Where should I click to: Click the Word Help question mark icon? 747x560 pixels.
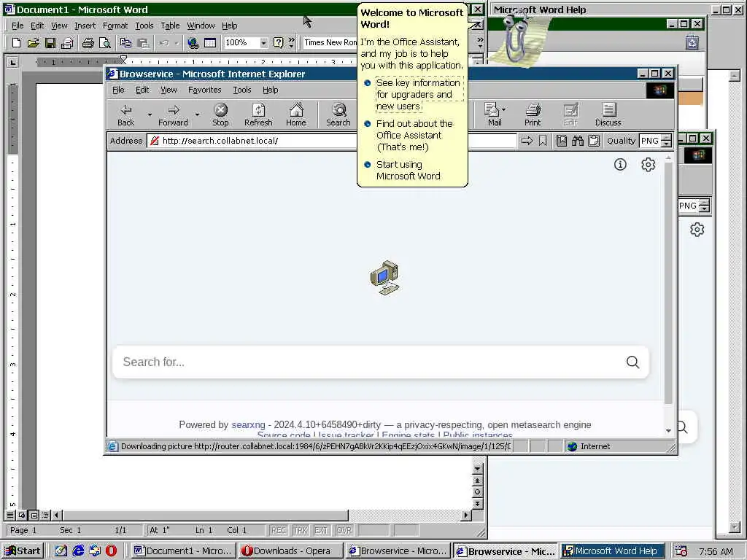click(x=278, y=43)
